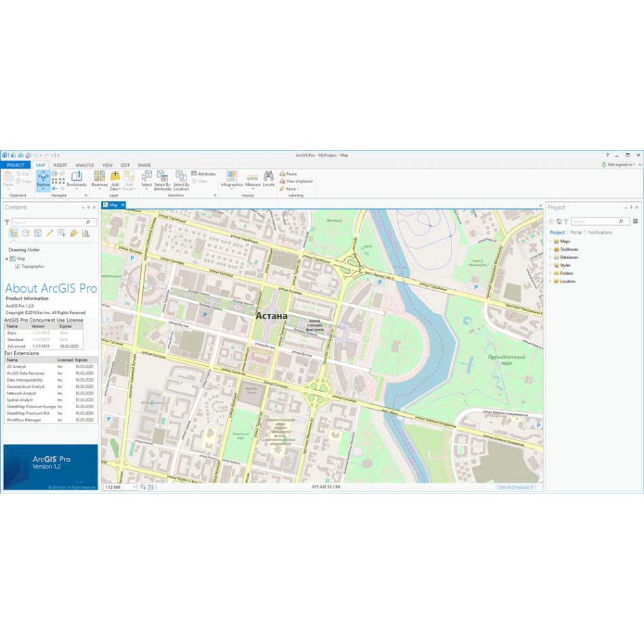The image size is (644, 644).
Task: Click the Not signed in link
Action: pos(620,165)
